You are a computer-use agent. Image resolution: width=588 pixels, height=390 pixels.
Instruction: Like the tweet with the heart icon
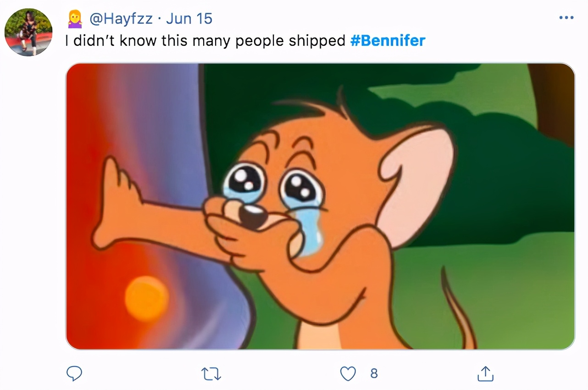click(348, 374)
